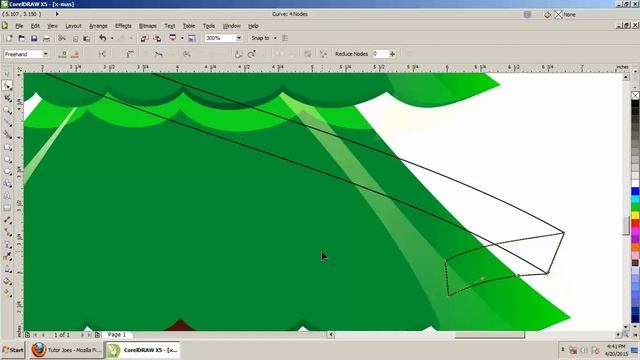Cut selection with the scissors icon

click(62, 38)
